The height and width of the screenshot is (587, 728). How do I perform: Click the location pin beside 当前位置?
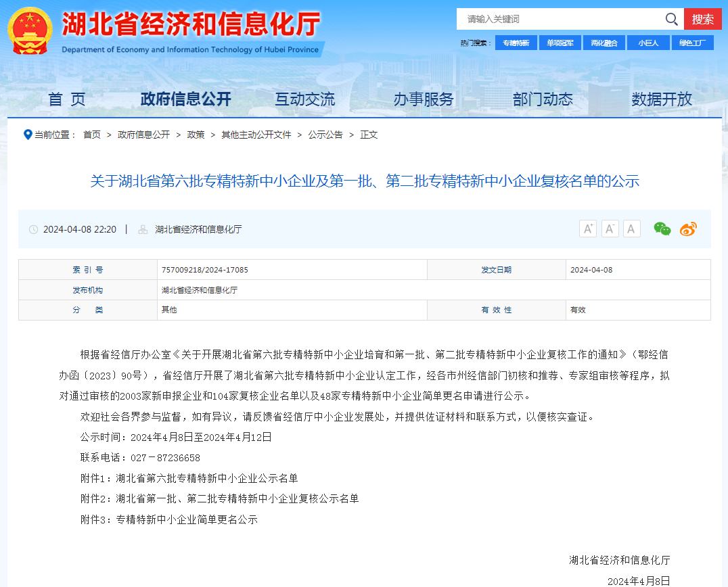[28, 135]
